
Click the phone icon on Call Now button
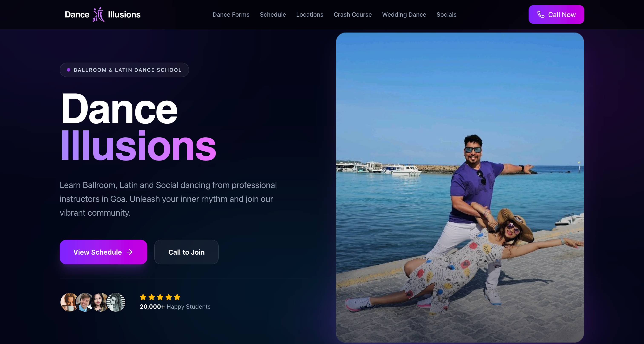[540, 14]
